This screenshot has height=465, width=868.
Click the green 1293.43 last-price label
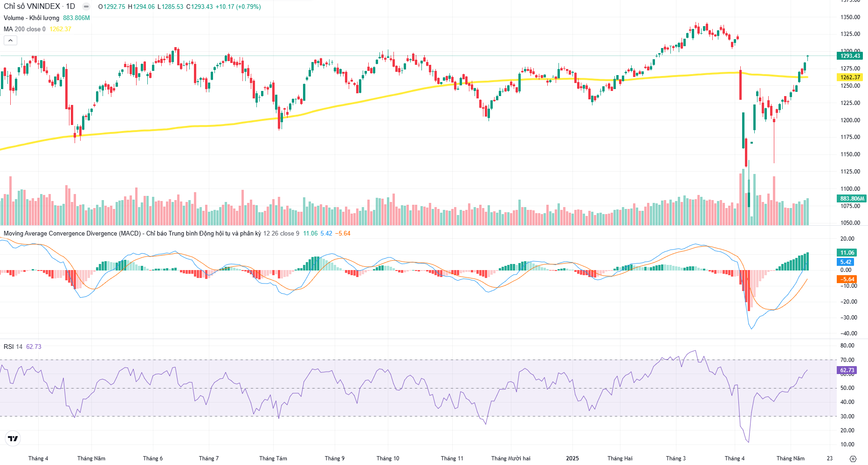(850, 56)
